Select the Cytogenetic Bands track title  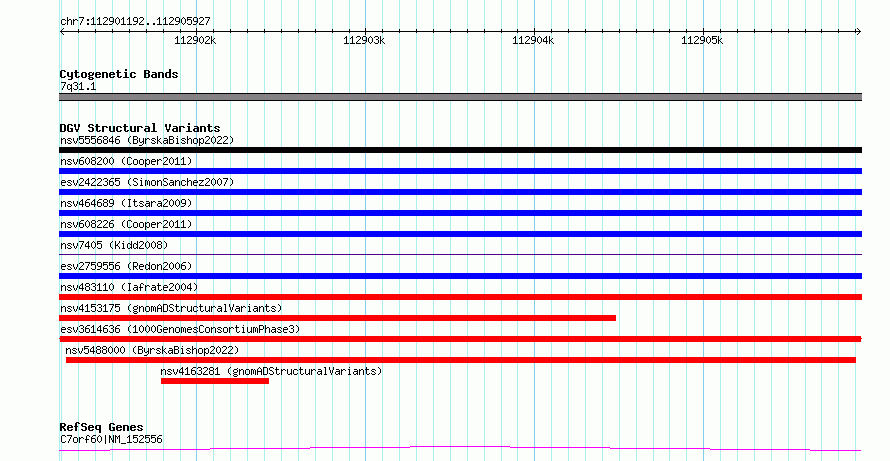119,74
